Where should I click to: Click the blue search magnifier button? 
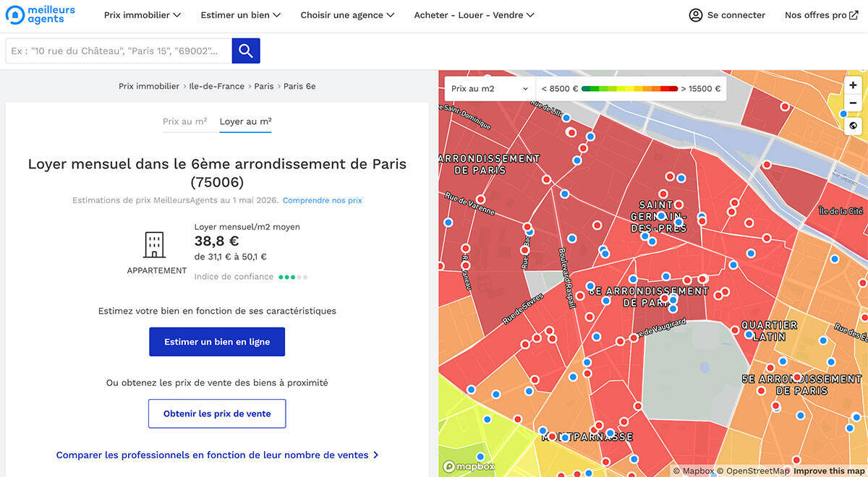(246, 51)
